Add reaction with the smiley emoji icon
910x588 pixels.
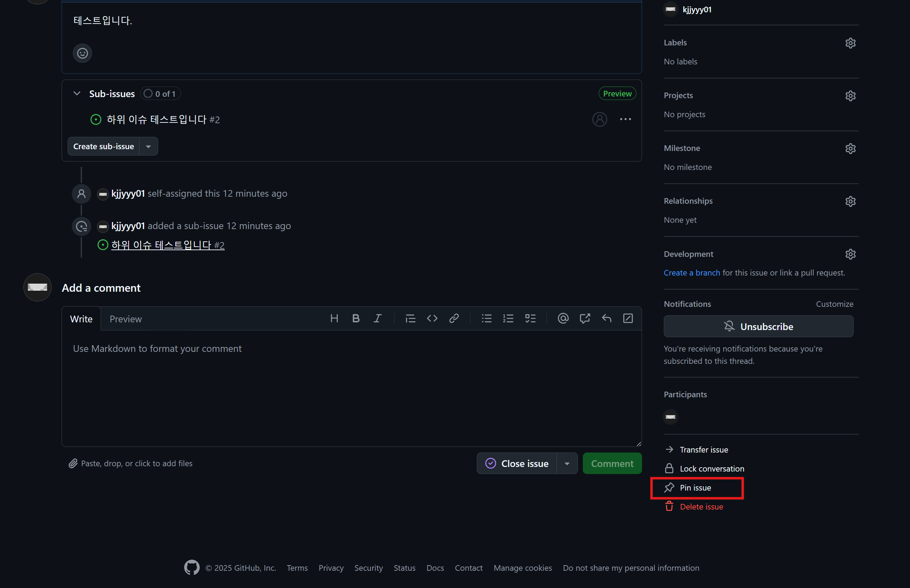(82, 53)
